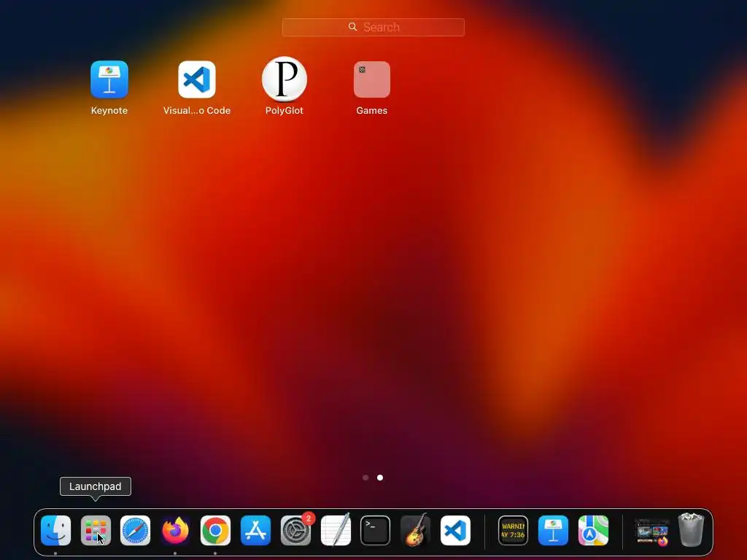Open the App Store in the Dock

click(x=255, y=530)
